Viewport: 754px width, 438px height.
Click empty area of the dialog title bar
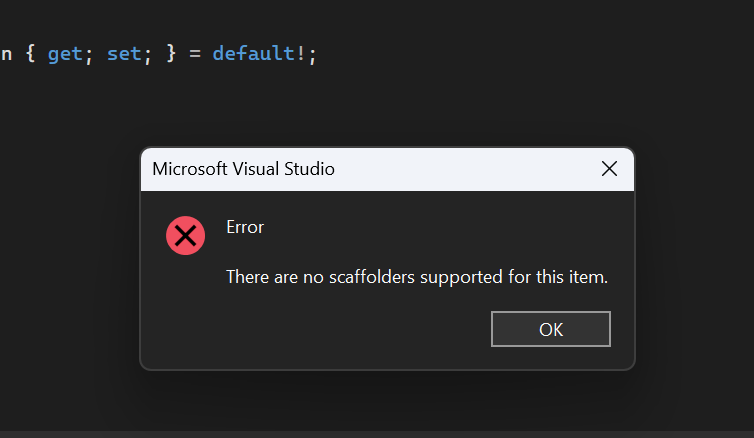pyautogui.click(x=466, y=169)
